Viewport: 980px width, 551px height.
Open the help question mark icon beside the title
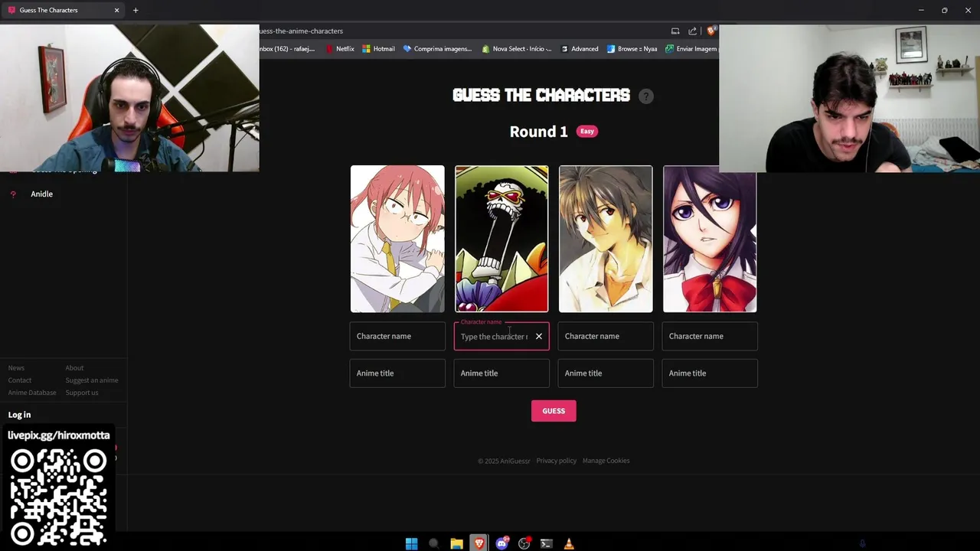click(x=646, y=96)
